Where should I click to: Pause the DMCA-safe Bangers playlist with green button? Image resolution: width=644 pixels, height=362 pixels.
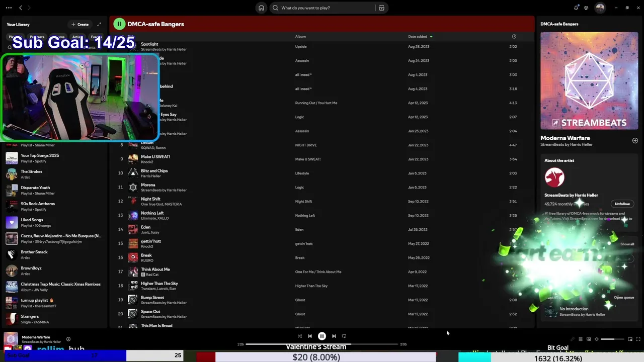119,24
